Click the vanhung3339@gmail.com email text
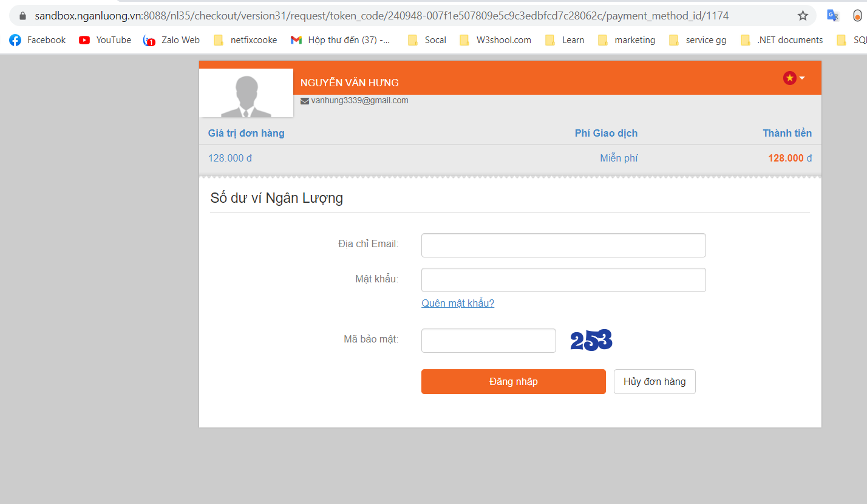The height and width of the screenshot is (504, 867). (x=359, y=101)
